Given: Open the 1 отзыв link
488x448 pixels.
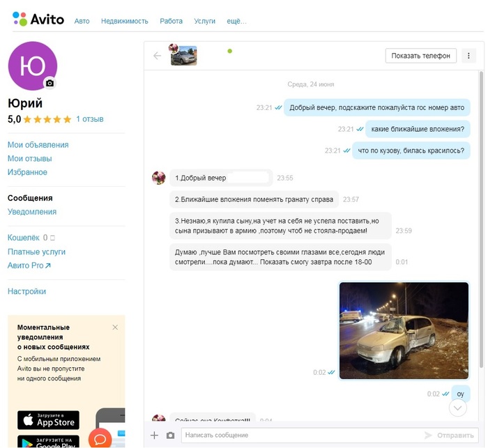Looking at the screenshot, I should click(90, 119).
